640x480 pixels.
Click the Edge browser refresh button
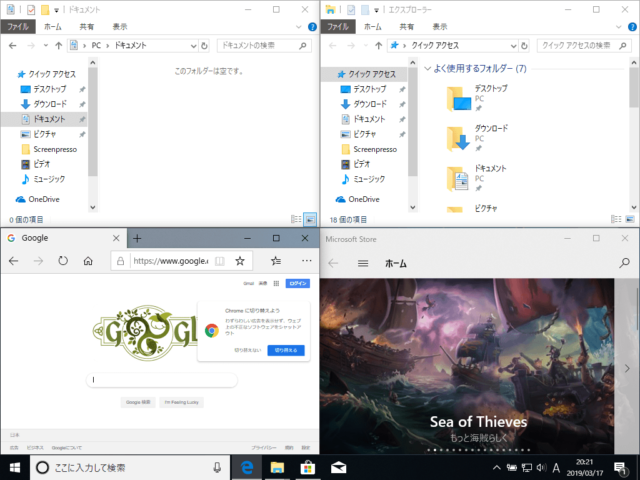click(x=63, y=261)
